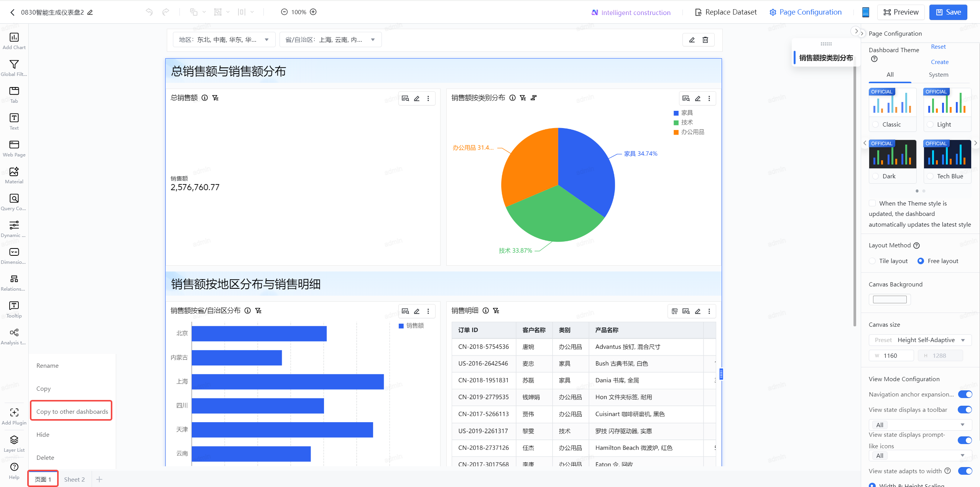Open the All dropdown under prompt-like icons
980x487 pixels.
click(920, 456)
